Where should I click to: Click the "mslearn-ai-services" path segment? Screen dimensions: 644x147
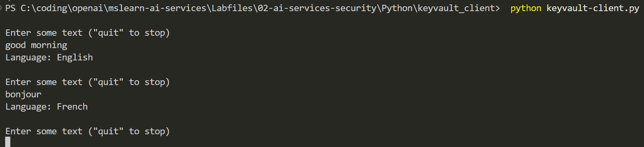(x=157, y=8)
